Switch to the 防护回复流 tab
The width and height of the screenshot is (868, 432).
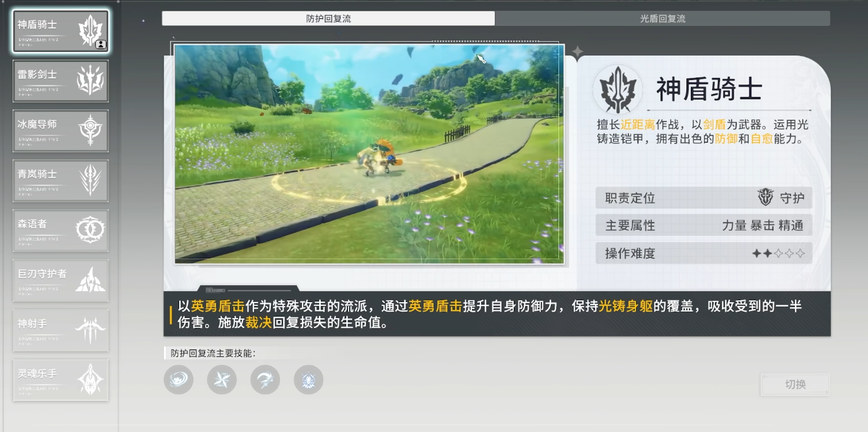point(328,19)
